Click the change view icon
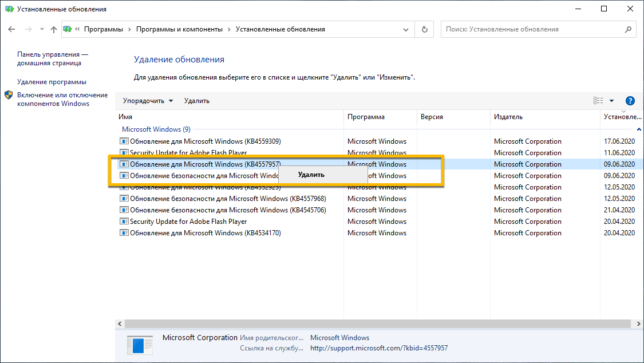Viewport: 644px width, 363px height. 598,101
